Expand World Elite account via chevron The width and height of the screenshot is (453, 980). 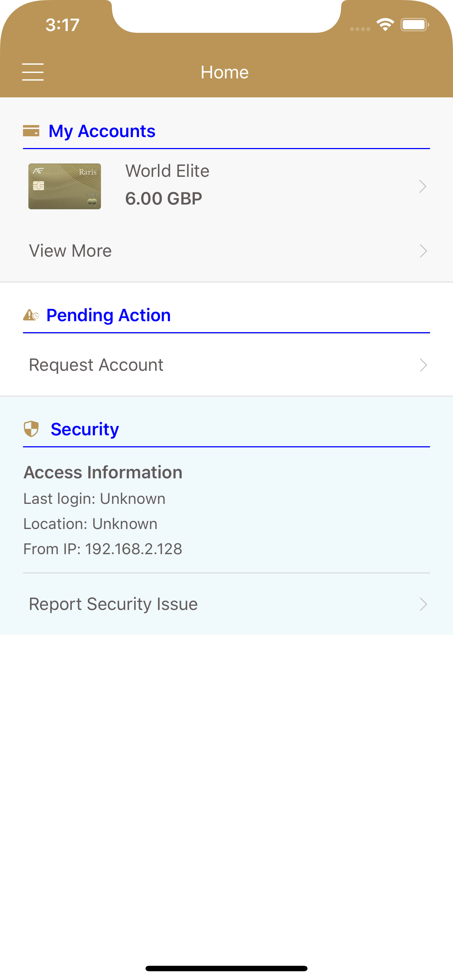(423, 186)
